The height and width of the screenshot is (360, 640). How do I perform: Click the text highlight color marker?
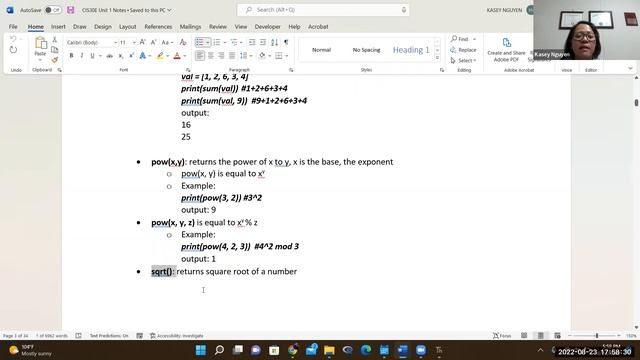point(160,56)
